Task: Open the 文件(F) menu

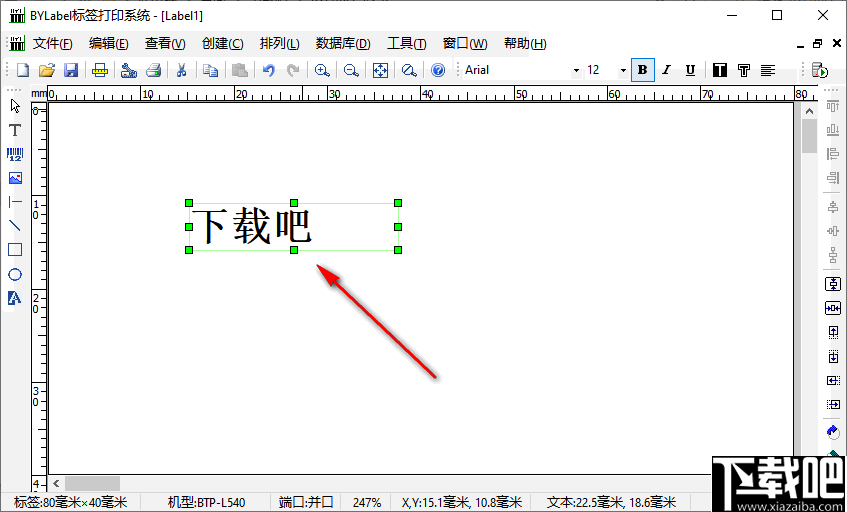Action: coord(52,44)
